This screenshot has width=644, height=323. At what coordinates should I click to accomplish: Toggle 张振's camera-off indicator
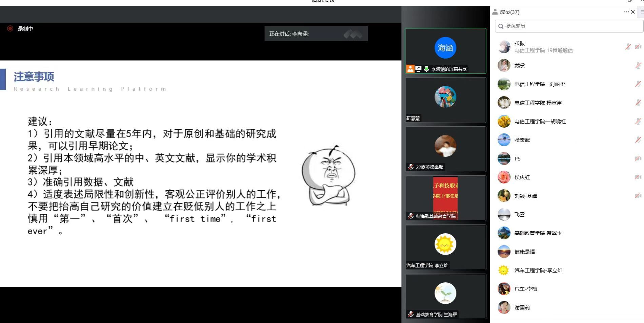(x=639, y=47)
